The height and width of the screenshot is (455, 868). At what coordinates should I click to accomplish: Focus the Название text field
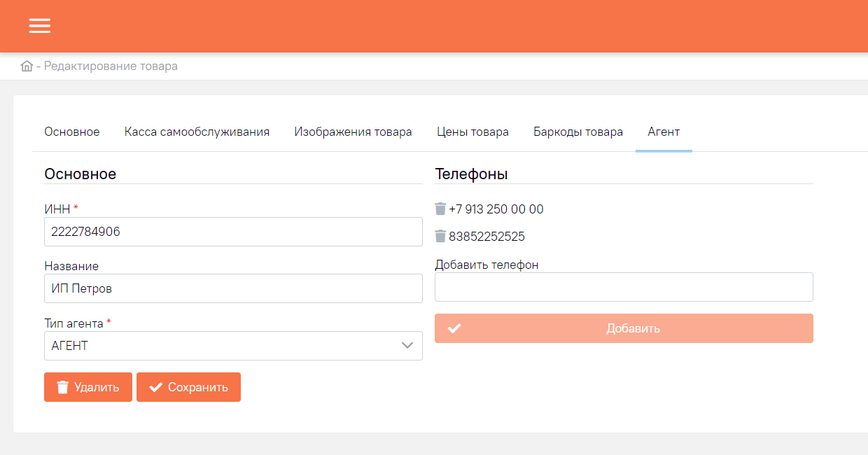click(x=233, y=288)
